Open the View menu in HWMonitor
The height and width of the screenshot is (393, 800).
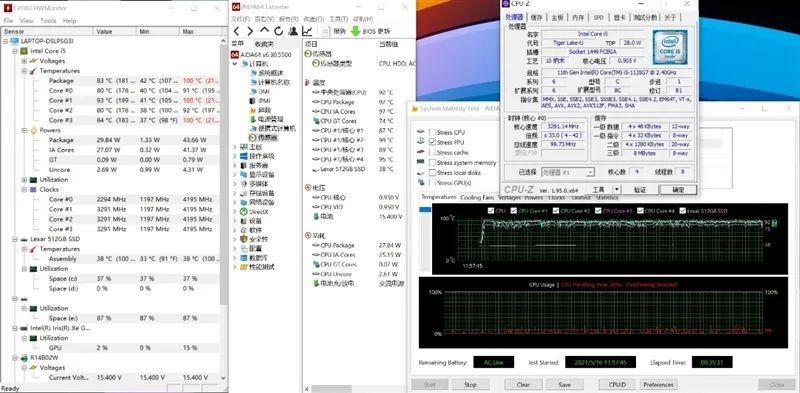(x=27, y=21)
